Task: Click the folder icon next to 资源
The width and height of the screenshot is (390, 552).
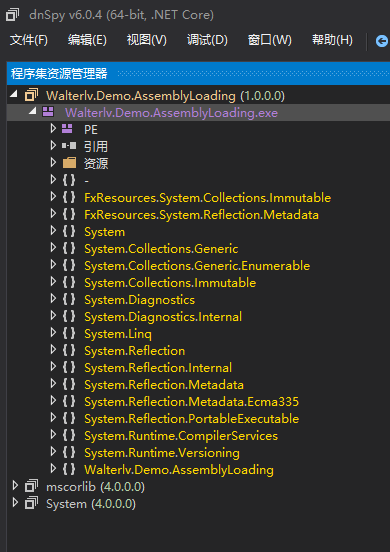Action: tap(69, 163)
